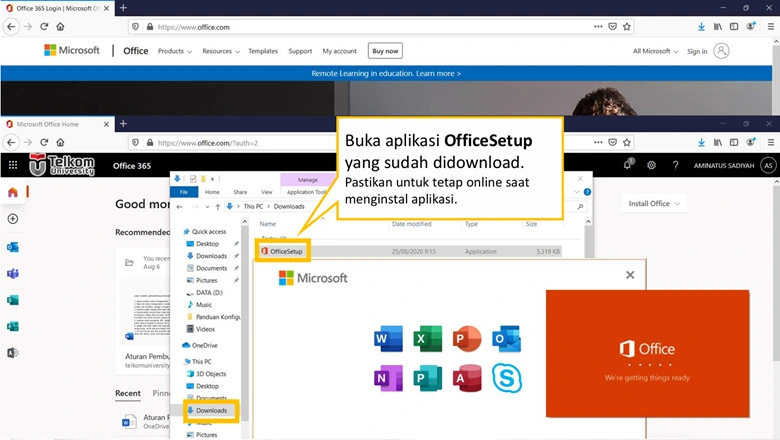Screen dimensions: 780x440
Task: Open recent locations dropdown in File Explorer
Action: coord(207,206)
